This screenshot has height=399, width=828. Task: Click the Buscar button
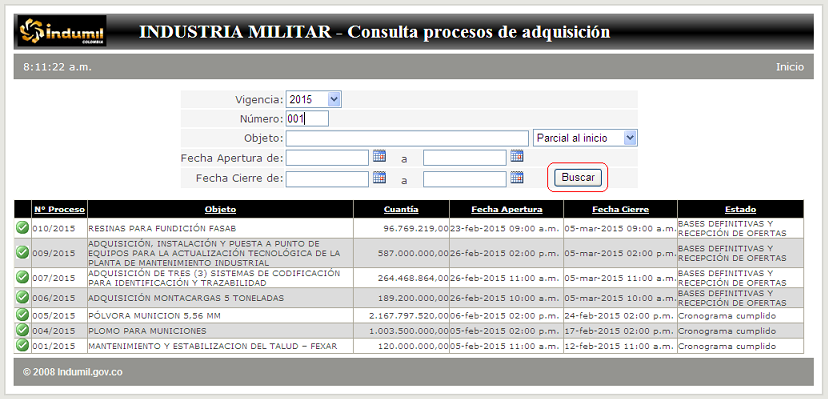[578, 178]
